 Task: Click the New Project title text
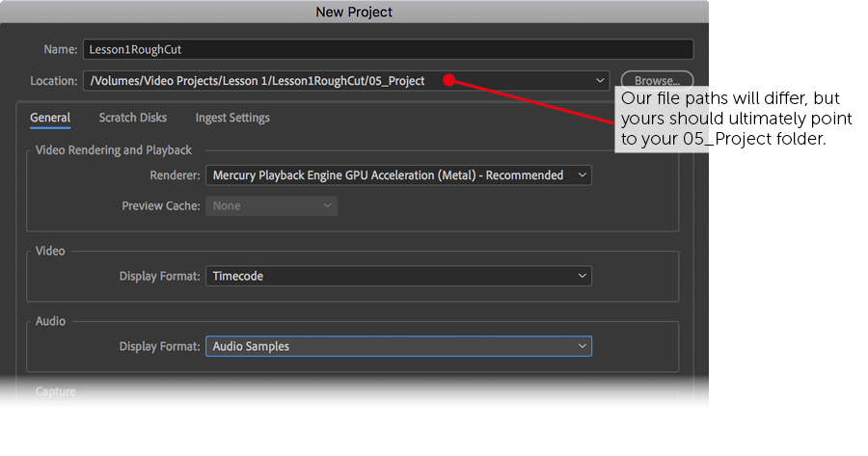[354, 12]
